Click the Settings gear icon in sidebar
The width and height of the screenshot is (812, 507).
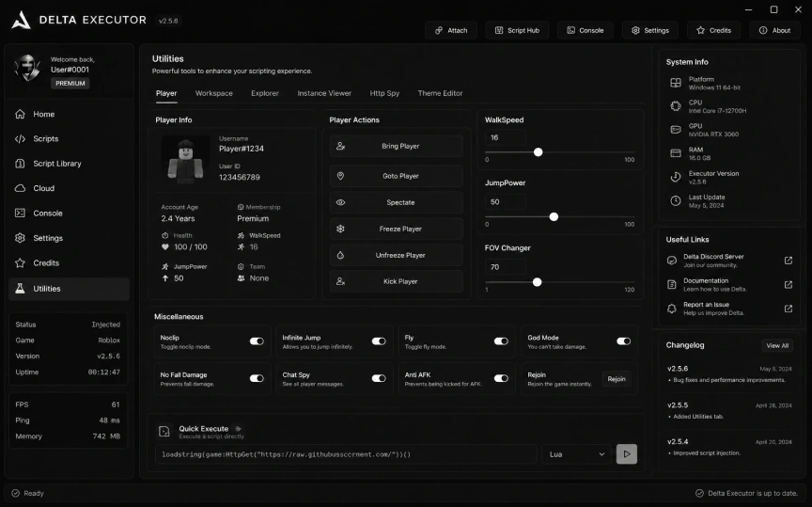20,238
